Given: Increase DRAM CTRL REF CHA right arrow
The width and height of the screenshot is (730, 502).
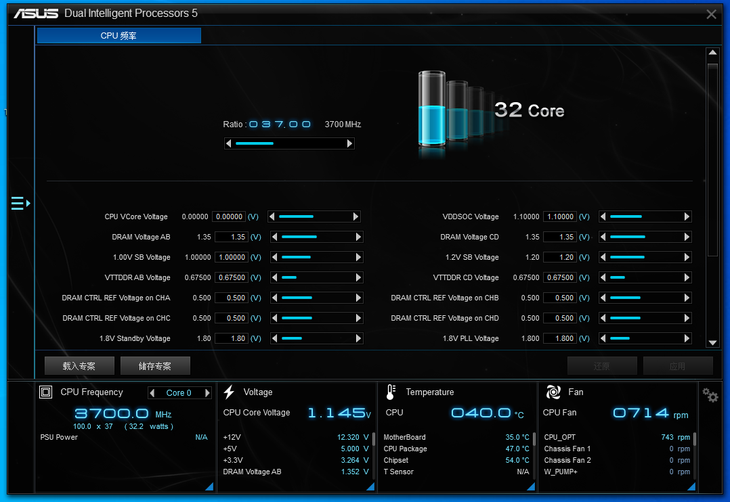Looking at the screenshot, I should pos(358,298).
